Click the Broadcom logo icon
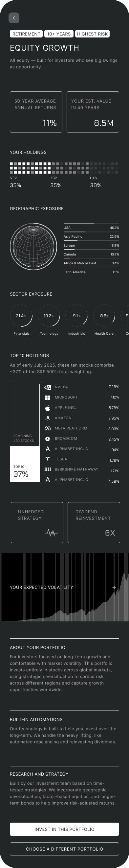129x868 pixels. [x=48, y=439]
